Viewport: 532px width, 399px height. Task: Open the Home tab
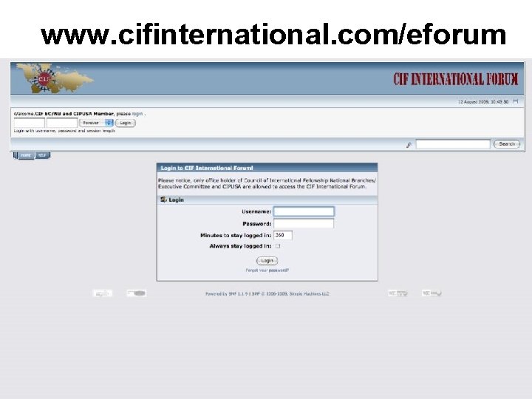coord(26,155)
